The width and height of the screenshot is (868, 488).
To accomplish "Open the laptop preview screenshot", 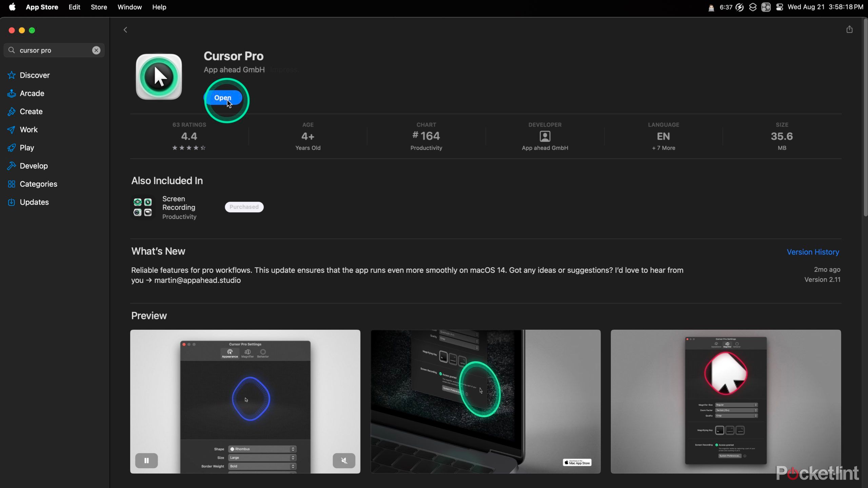I will point(486,401).
